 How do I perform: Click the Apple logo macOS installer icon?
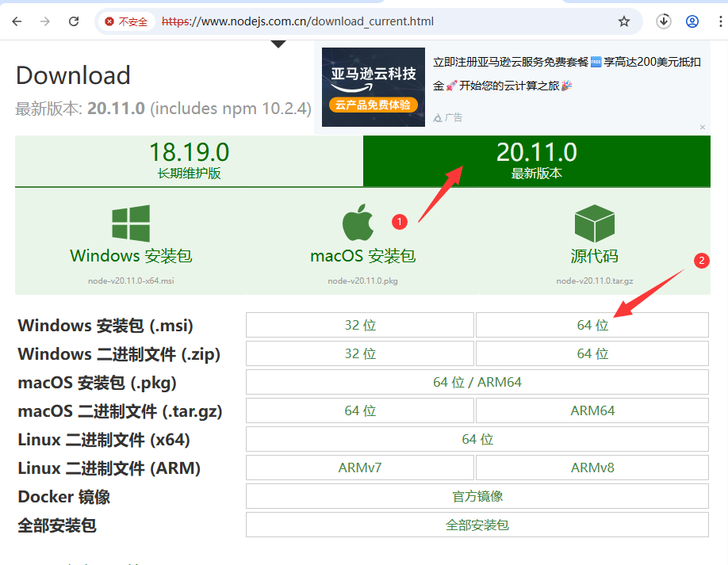point(358,222)
